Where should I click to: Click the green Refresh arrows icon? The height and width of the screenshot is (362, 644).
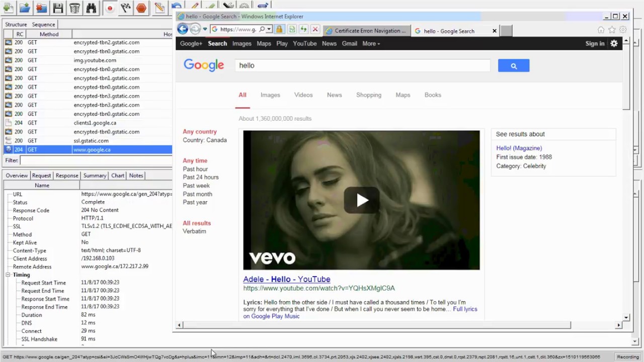click(303, 29)
